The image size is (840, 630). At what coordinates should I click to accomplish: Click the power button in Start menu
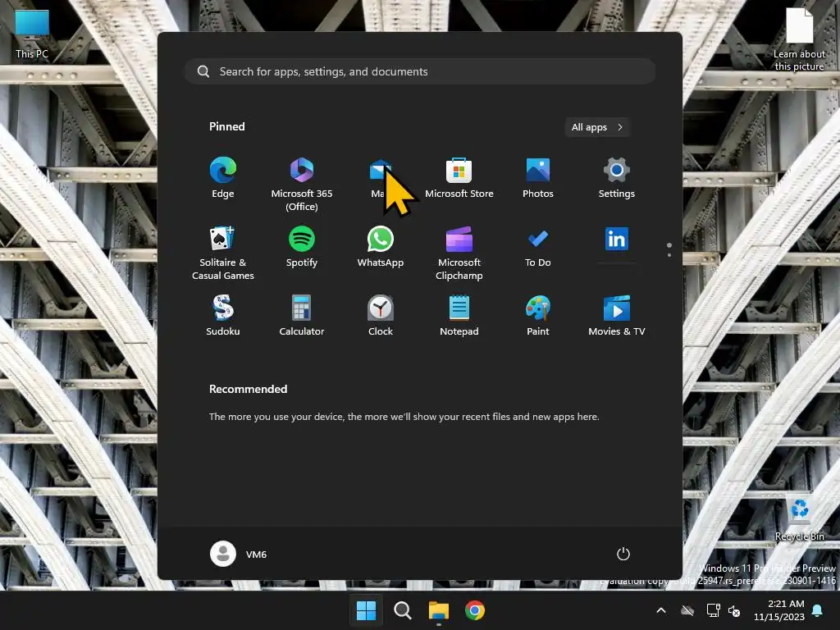pos(623,554)
